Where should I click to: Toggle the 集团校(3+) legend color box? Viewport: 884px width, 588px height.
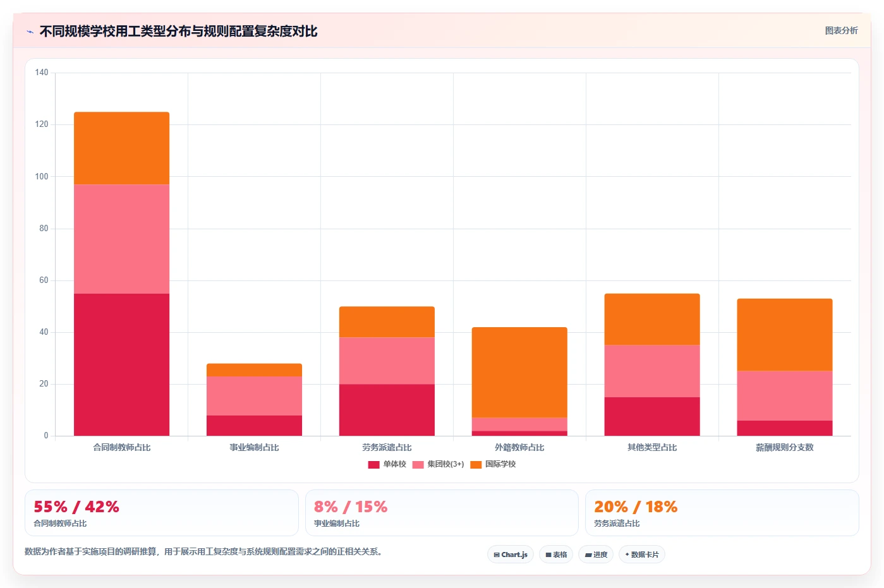[418, 464]
